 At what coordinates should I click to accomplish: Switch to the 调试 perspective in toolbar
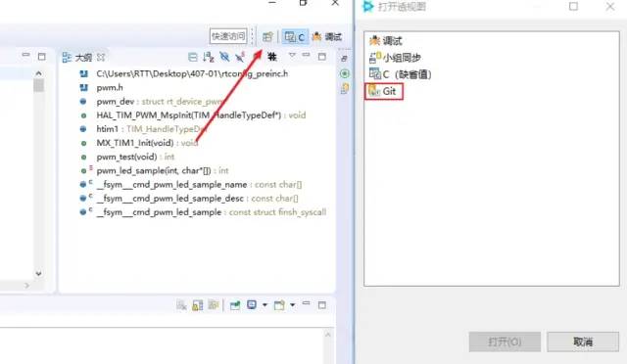click(x=327, y=37)
